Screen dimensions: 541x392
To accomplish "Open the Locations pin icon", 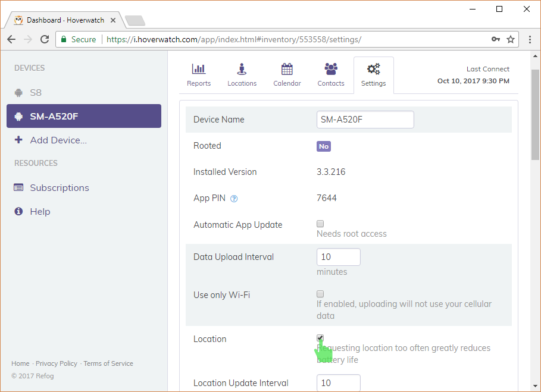I will (242, 69).
